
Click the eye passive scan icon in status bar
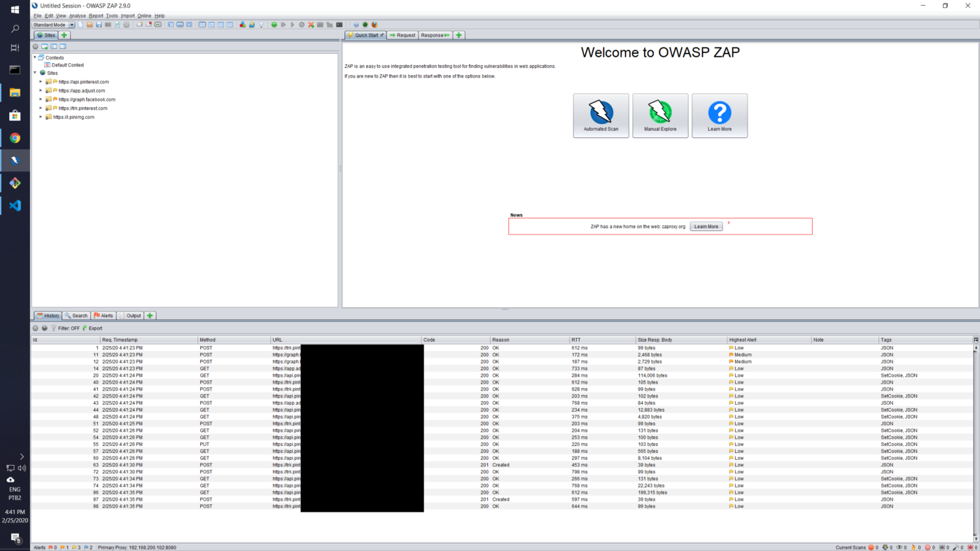[x=899, y=547]
